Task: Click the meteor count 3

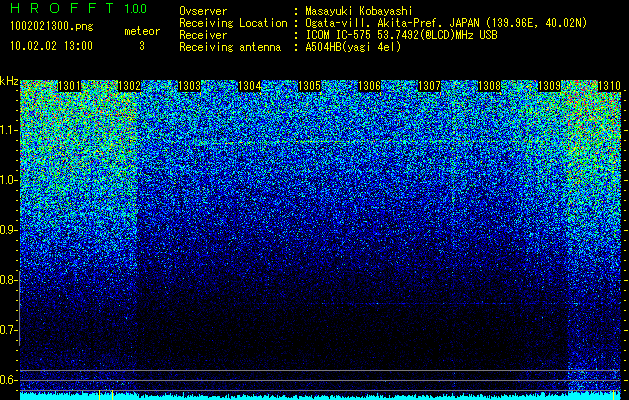Action: (x=142, y=46)
